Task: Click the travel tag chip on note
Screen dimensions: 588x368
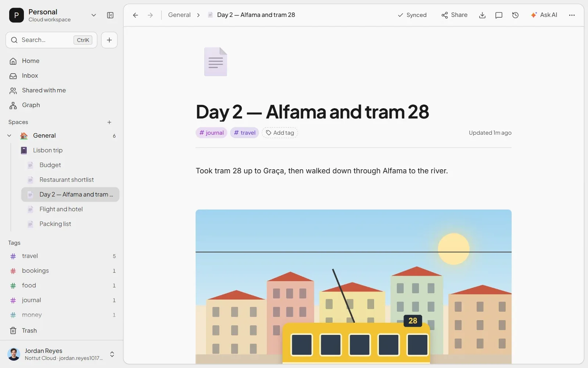Action: pos(244,133)
